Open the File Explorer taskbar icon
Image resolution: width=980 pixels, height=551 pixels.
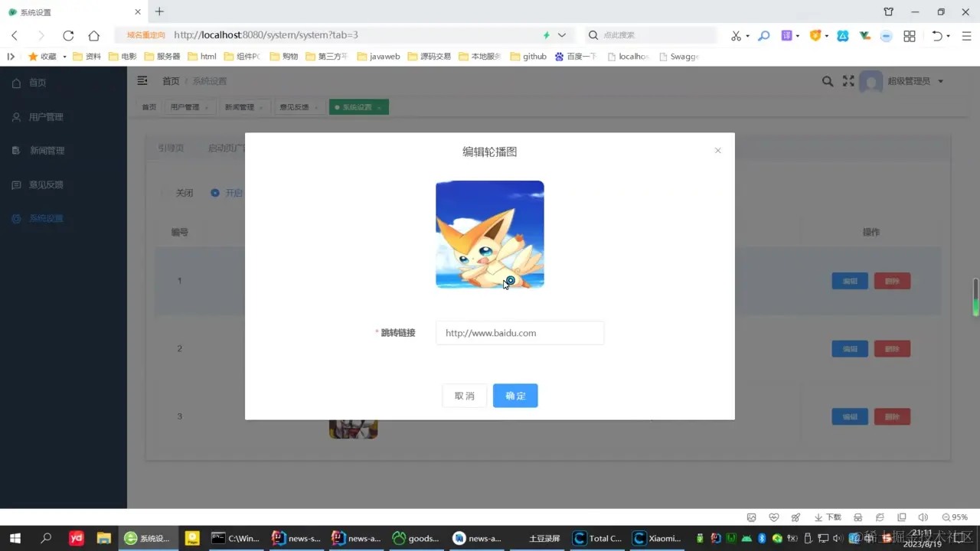[103, 538]
